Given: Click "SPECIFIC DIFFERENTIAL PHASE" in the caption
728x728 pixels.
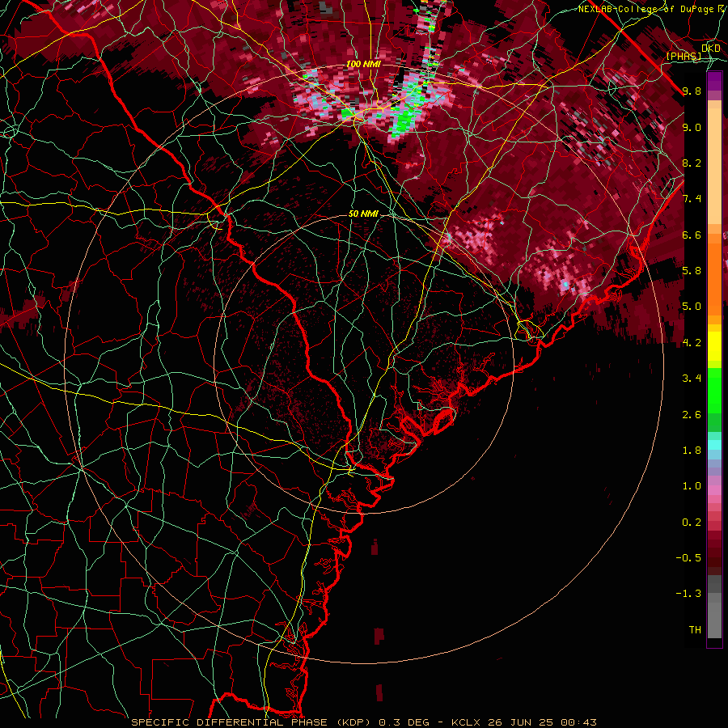Looking at the screenshot, I should point(231,722).
